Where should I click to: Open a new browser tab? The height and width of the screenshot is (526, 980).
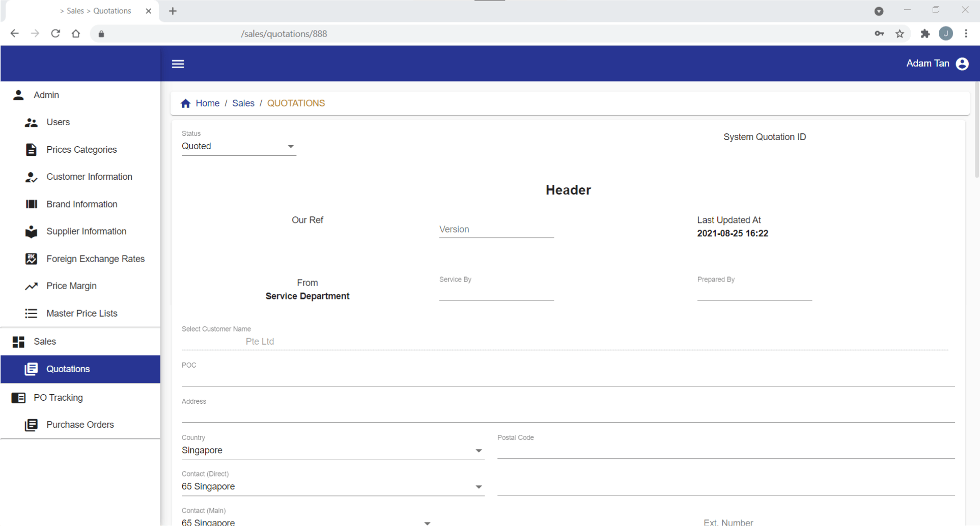(x=173, y=11)
